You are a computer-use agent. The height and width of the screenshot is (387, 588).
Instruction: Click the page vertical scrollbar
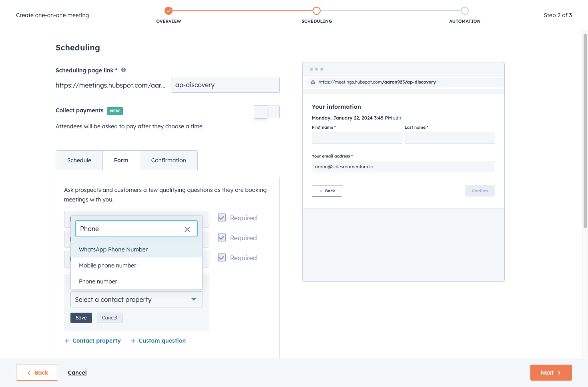tap(585, 131)
